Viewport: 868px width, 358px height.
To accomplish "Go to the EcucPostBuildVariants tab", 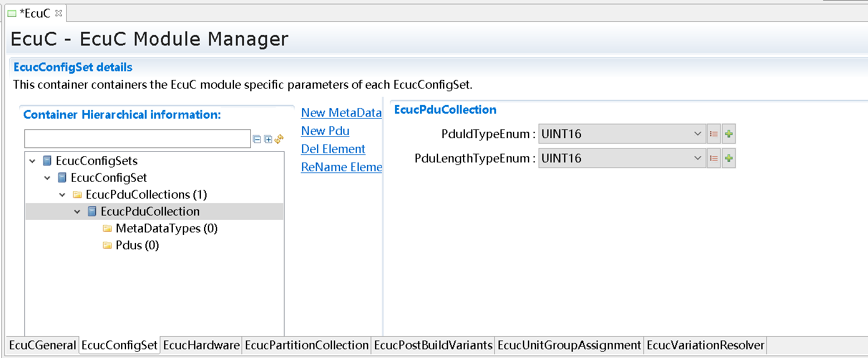I will coord(433,345).
